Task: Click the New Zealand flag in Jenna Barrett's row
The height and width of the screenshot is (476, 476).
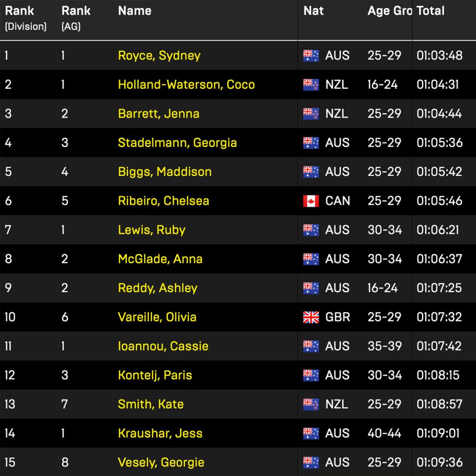Action: [x=311, y=114]
